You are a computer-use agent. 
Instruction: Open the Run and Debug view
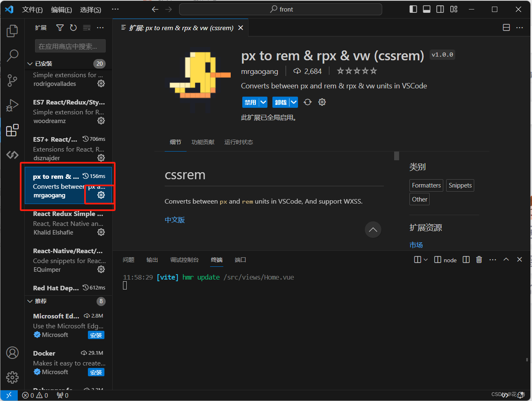click(x=12, y=105)
